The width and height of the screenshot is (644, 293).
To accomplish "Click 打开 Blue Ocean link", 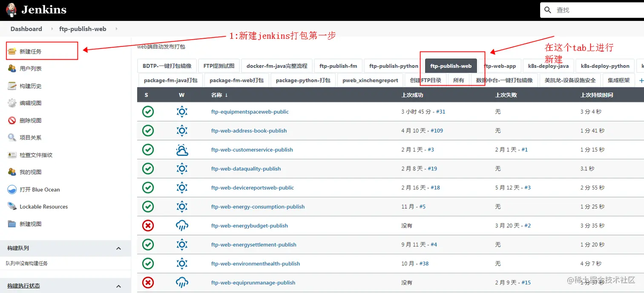I will click(x=40, y=190).
